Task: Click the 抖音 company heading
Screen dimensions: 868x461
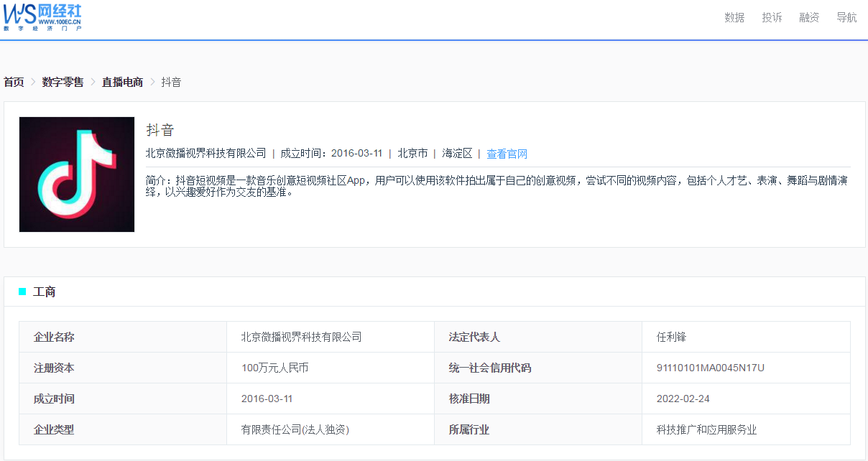Action: [160, 130]
